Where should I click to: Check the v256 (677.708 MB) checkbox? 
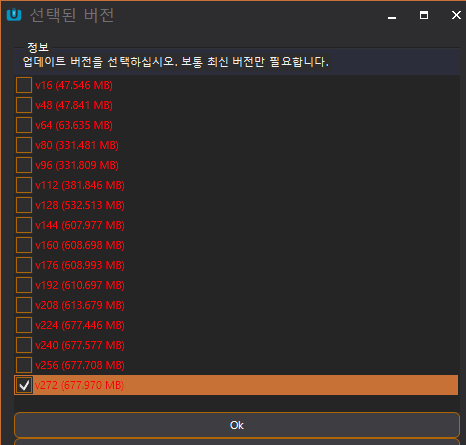point(24,365)
